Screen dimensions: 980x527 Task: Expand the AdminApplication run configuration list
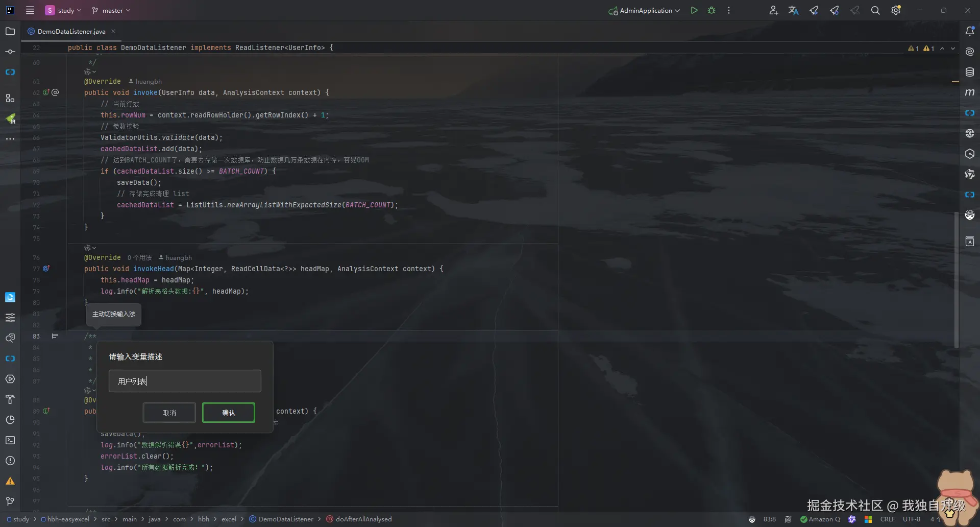tap(645, 10)
